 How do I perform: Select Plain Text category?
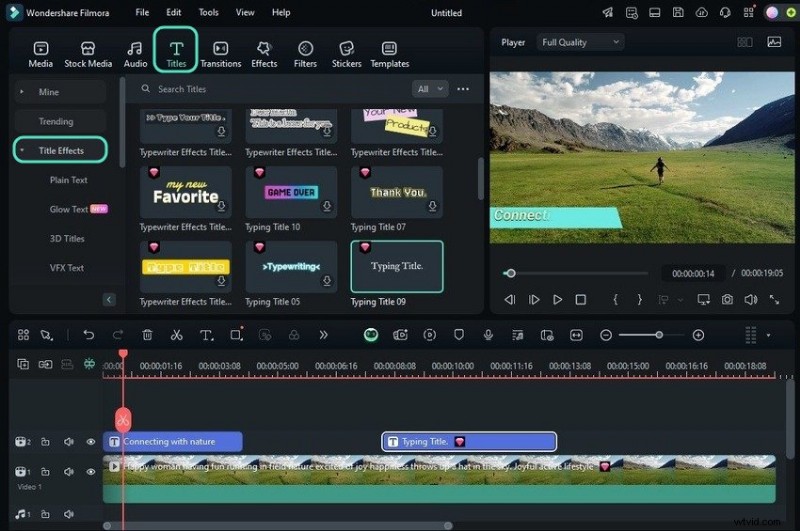tap(69, 180)
